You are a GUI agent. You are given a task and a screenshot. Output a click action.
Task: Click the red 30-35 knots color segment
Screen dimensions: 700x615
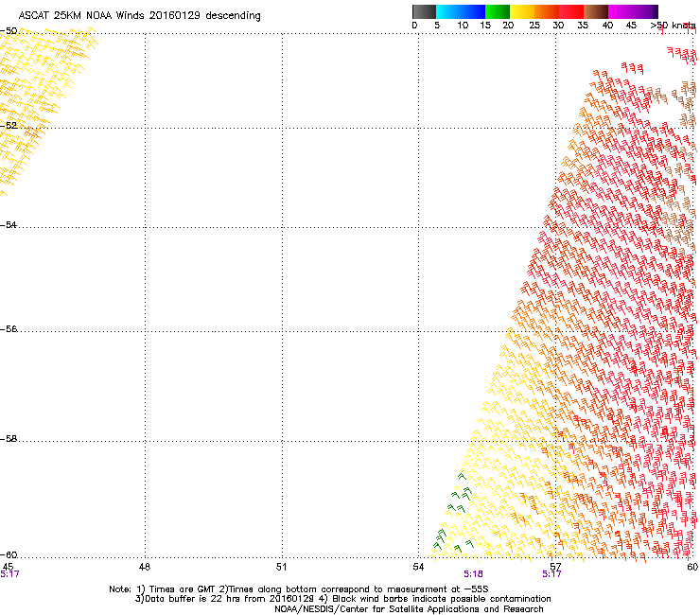pyautogui.click(x=571, y=11)
